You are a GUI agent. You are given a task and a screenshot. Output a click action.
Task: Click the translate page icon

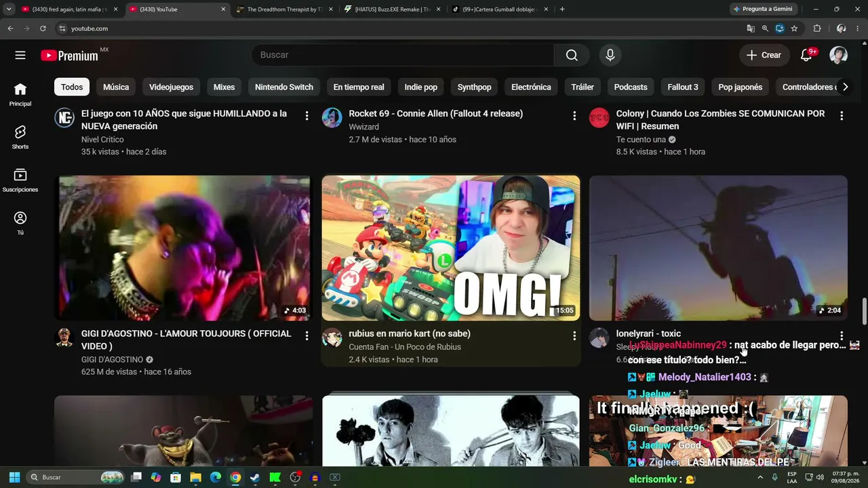tap(751, 28)
